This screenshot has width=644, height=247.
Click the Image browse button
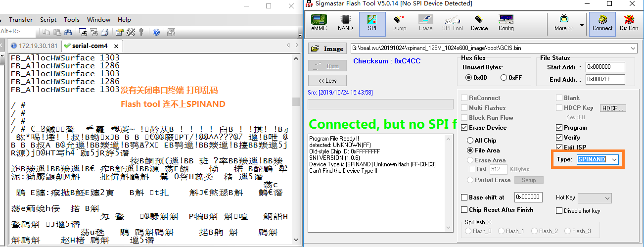(327, 49)
